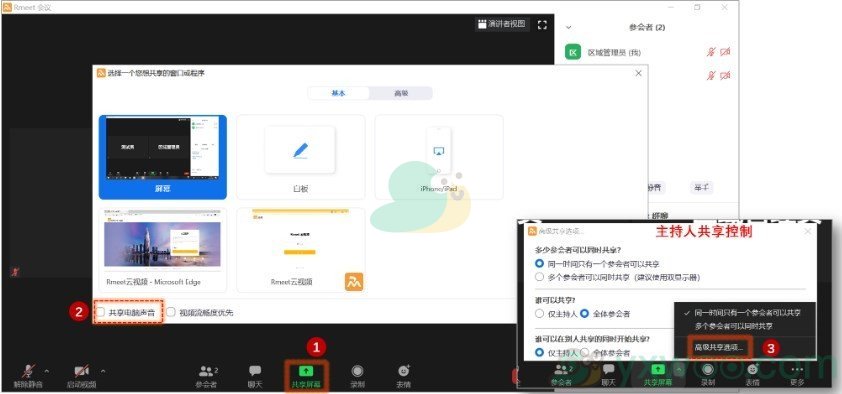This screenshot has width=842, height=394.
Task: Close the 高级共享选项 dialog
Action: point(808,231)
